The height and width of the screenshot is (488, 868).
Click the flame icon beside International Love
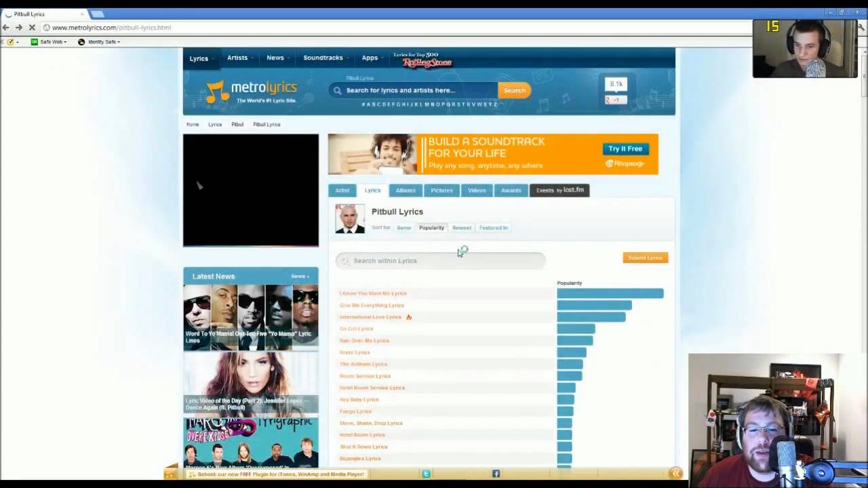point(408,317)
